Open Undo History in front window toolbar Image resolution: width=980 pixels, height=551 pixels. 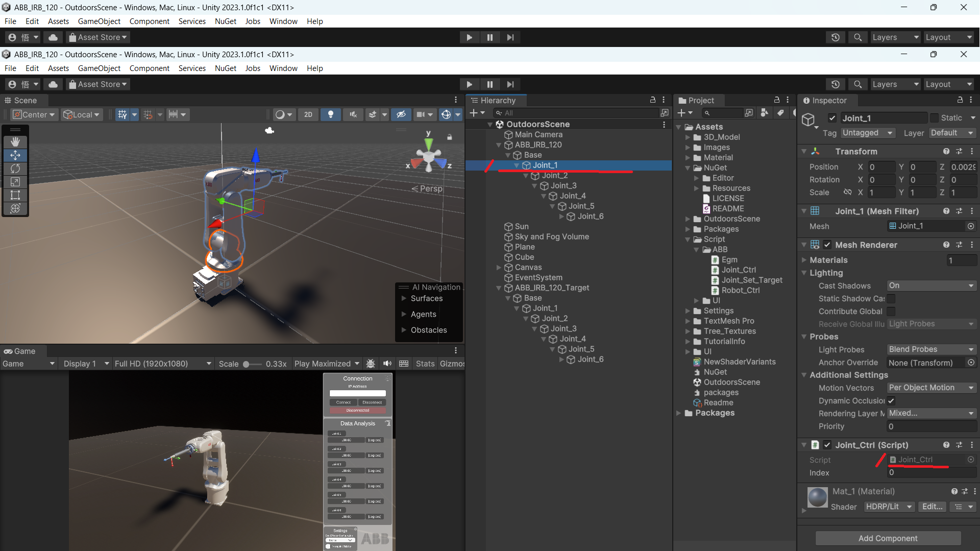tap(836, 84)
